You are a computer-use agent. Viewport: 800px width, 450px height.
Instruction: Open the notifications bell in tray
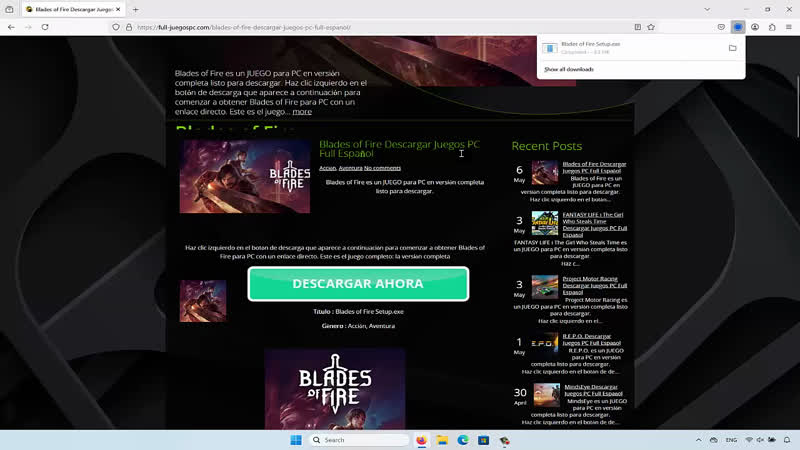787,440
